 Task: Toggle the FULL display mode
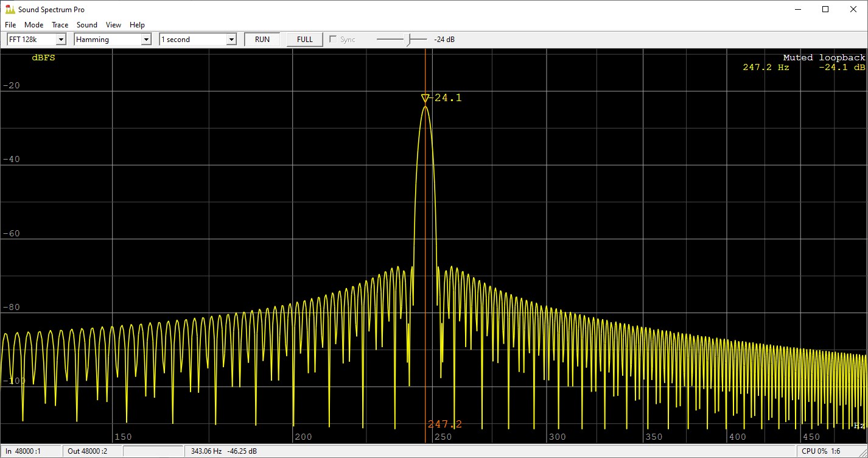[x=304, y=38]
